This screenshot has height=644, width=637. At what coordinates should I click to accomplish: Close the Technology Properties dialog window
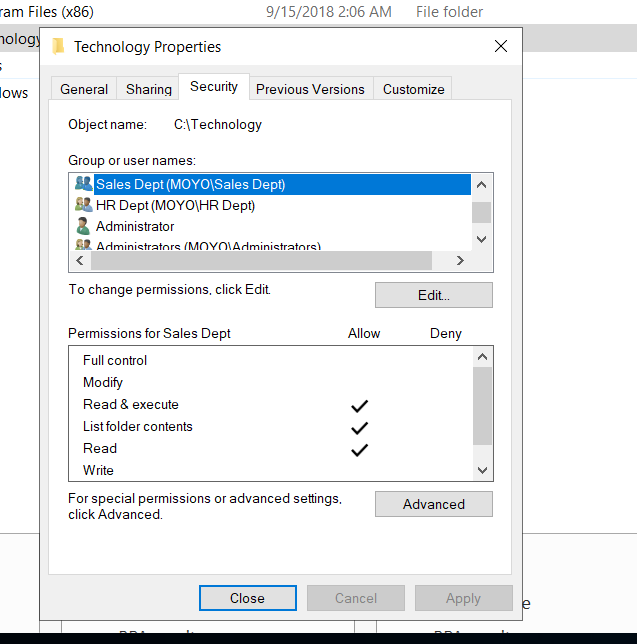click(501, 46)
